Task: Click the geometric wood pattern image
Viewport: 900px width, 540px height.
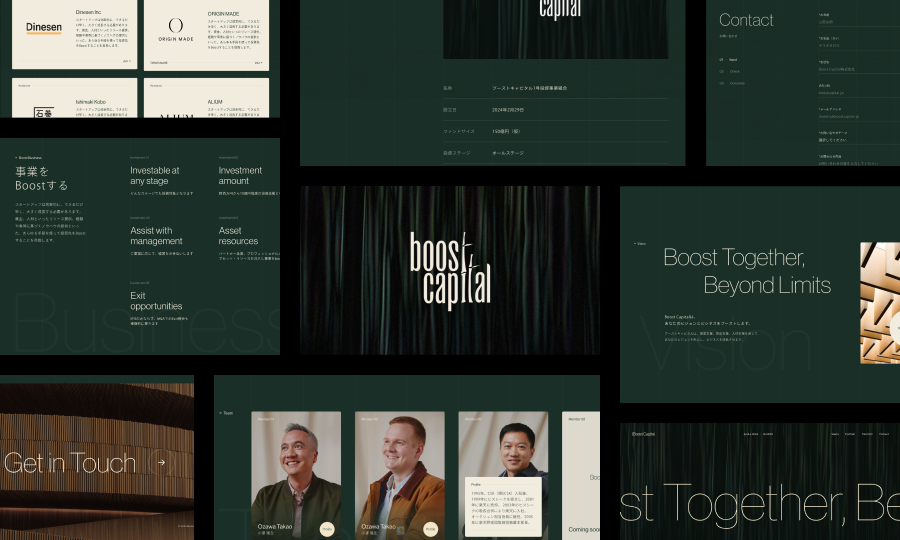Action: pos(880,302)
